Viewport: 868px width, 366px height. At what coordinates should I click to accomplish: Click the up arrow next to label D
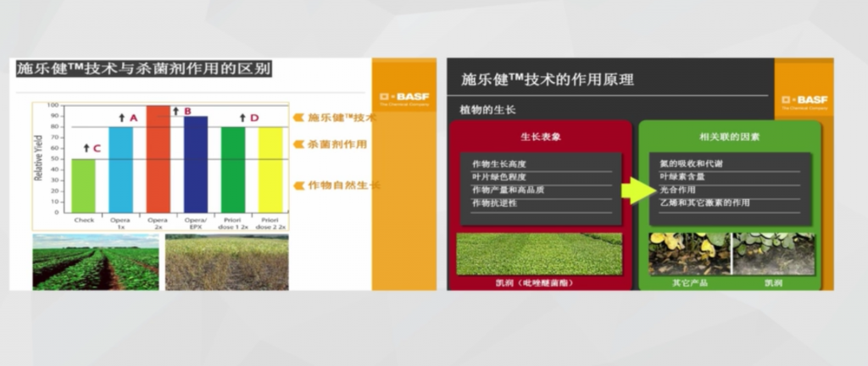point(242,118)
